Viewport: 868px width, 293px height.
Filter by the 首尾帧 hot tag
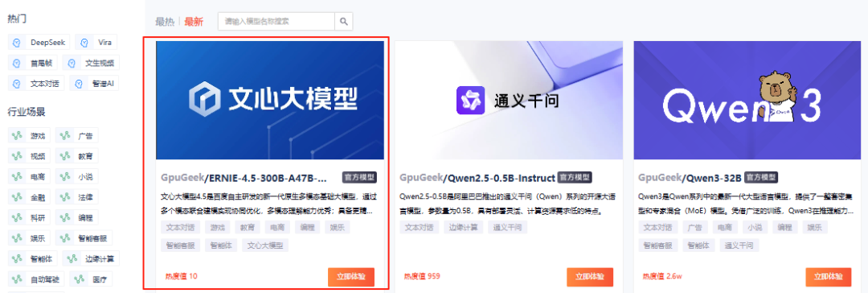pos(32,63)
